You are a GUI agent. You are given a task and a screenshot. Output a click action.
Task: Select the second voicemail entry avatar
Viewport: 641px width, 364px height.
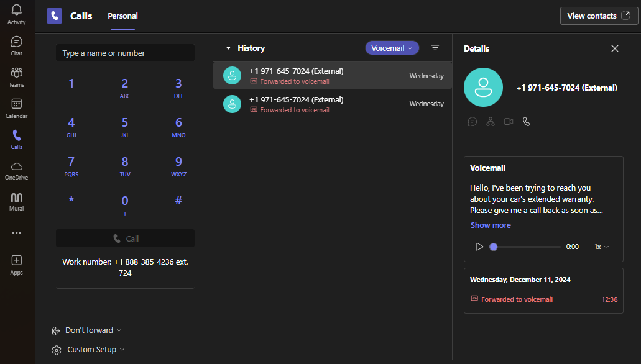coord(232,104)
